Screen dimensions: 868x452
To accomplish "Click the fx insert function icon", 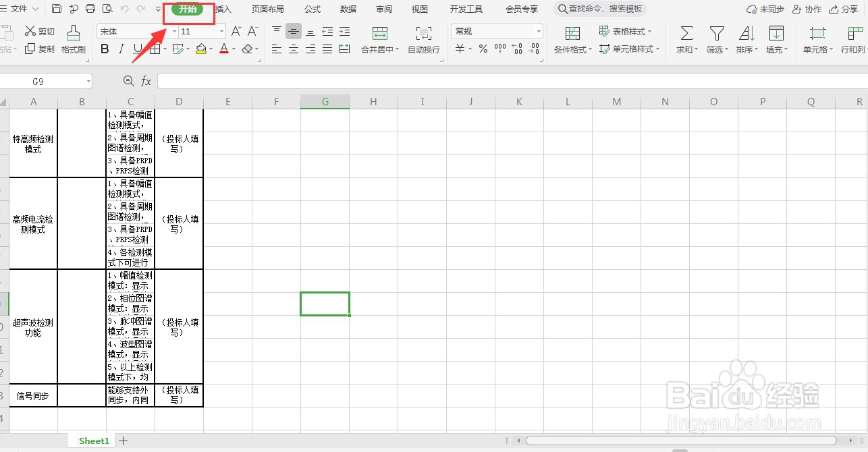I will [146, 81].
